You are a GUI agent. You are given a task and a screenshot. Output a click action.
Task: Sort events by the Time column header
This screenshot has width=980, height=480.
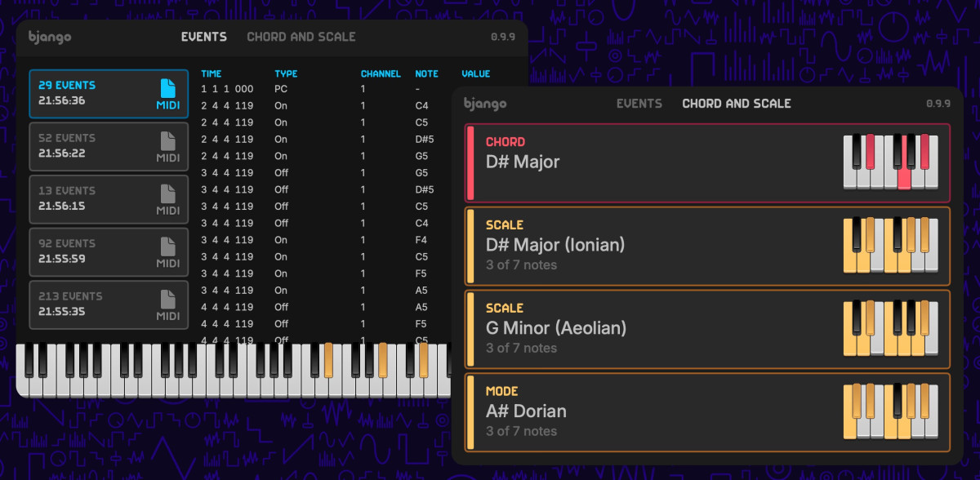click(x=212, y=73)
